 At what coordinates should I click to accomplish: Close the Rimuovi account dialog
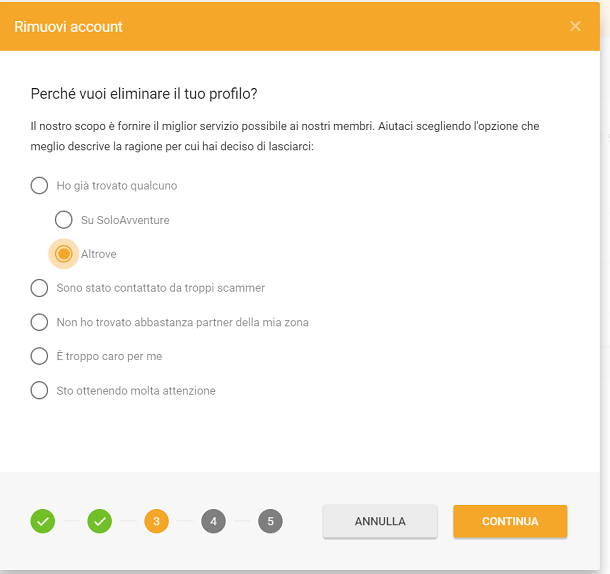pyautogui.click(x=575, y=26)
